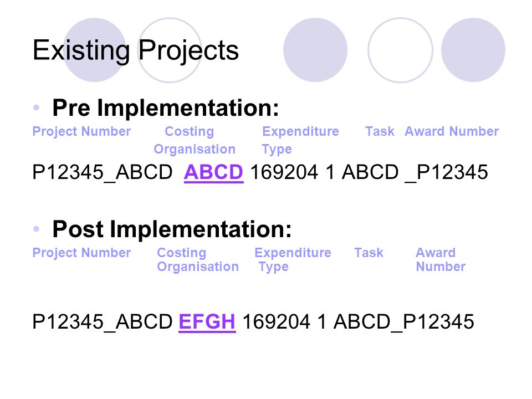Click the Pre Implementation heading

166,108
